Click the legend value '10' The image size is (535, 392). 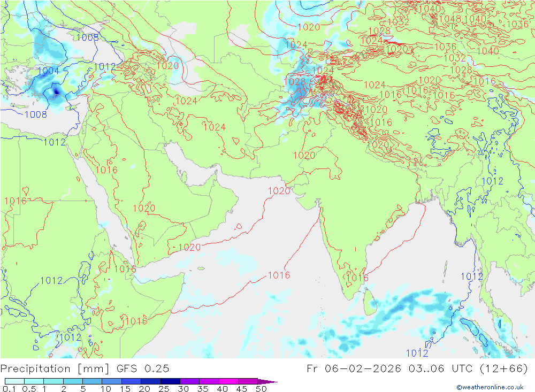(x=106, y=389)
